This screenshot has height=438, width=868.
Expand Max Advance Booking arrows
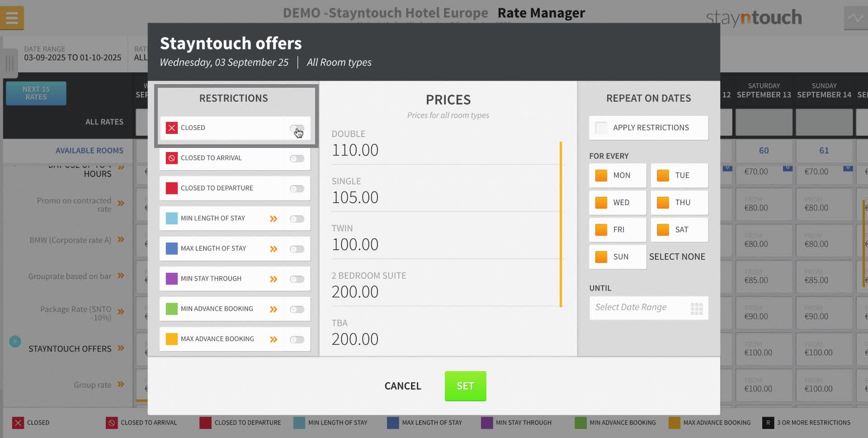coord(274,340)
